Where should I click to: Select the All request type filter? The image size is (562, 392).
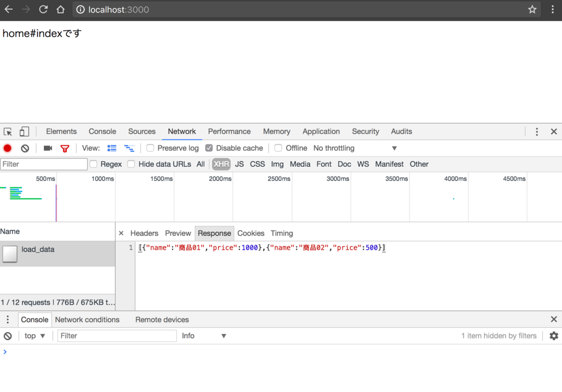200,164
